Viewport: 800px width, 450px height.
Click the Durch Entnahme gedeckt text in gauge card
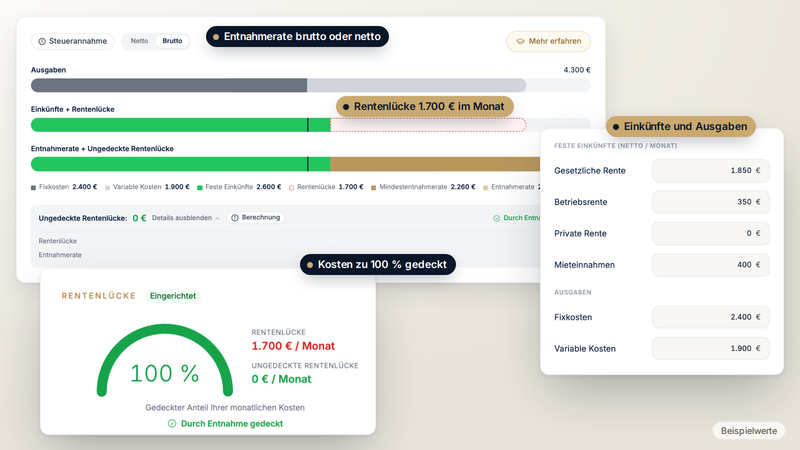(232, 423)
